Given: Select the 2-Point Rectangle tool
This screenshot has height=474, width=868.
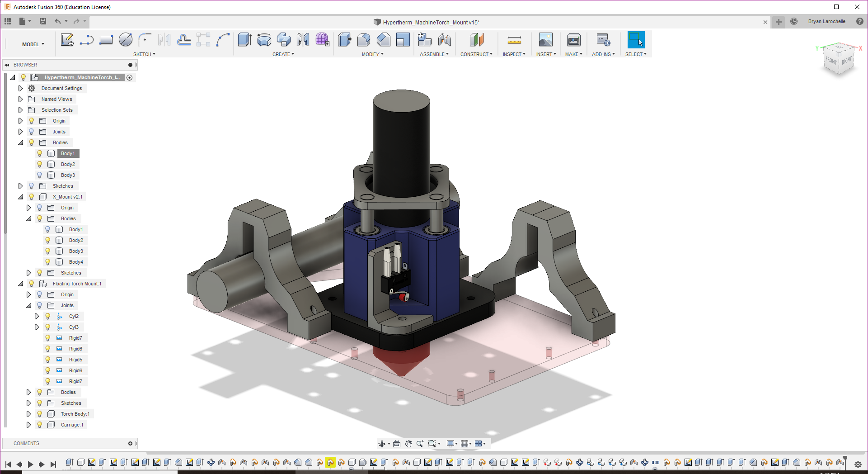Looking at the screenshot, I should click(106, 40).
